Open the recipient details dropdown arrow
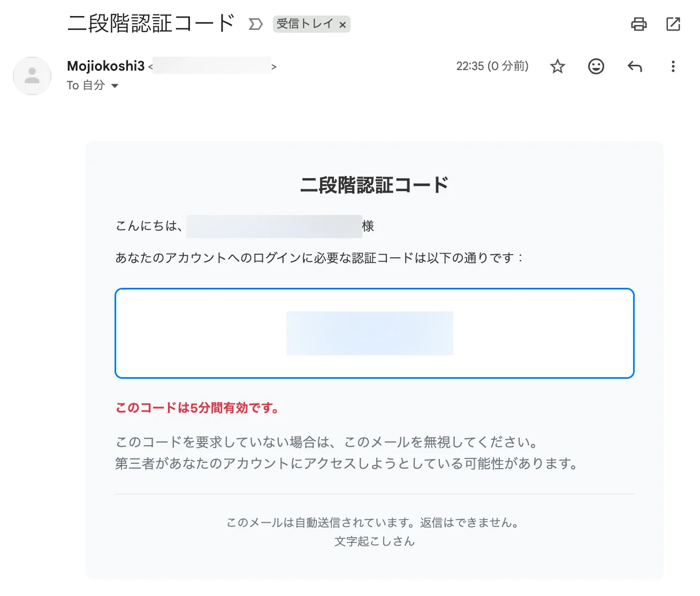This screenshot has width=700, height=596. pos(116,86)
